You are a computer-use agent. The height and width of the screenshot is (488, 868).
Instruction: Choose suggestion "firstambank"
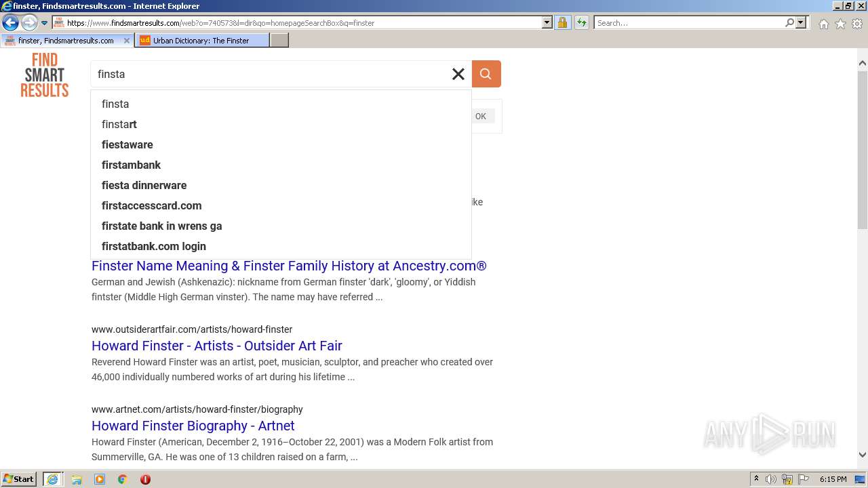281,165
